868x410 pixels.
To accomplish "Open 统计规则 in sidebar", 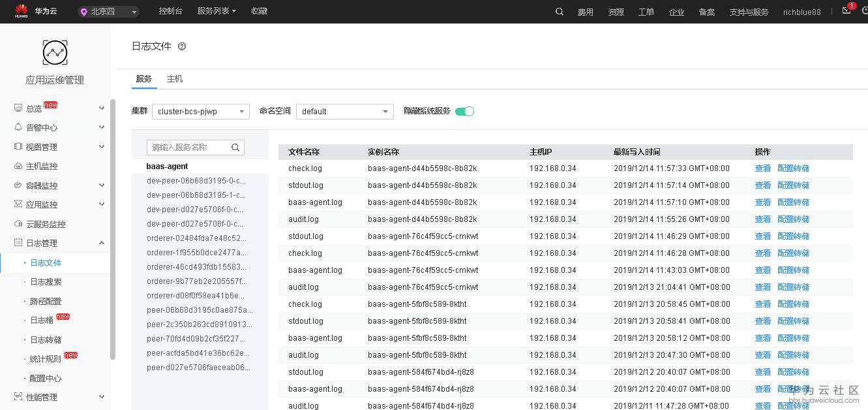I will click(x=46, y=359).
